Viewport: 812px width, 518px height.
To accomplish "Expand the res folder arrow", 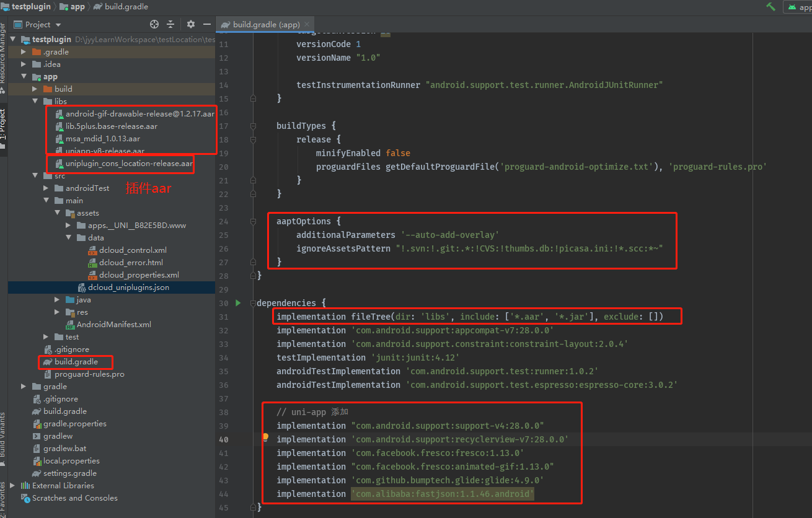I will (58, 312).
